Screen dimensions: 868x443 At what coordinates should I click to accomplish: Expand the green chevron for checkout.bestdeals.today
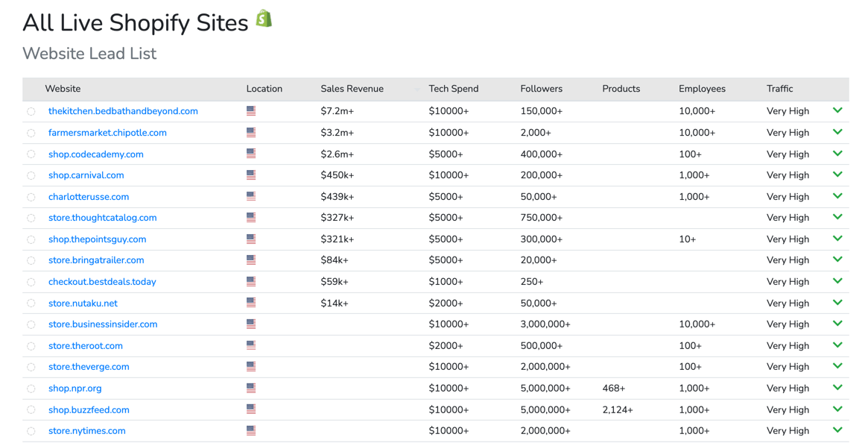point(837,281)
